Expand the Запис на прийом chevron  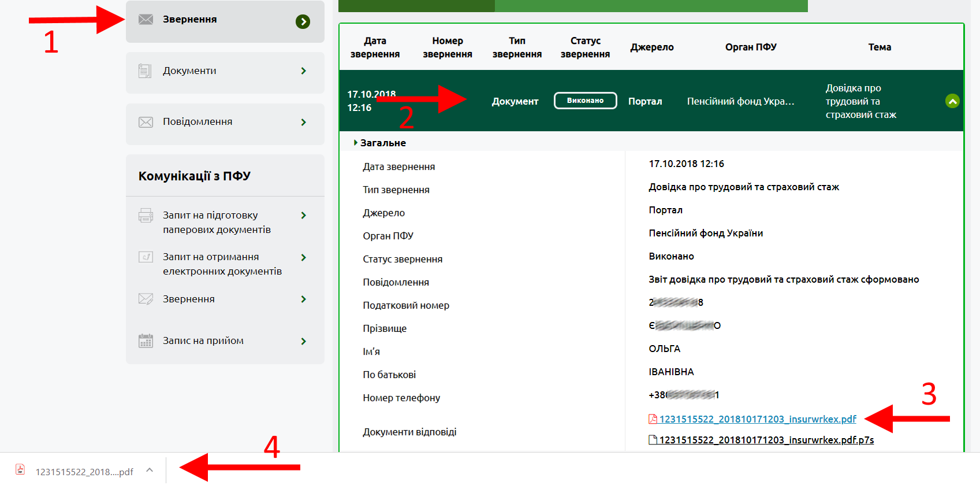(304, 341)
